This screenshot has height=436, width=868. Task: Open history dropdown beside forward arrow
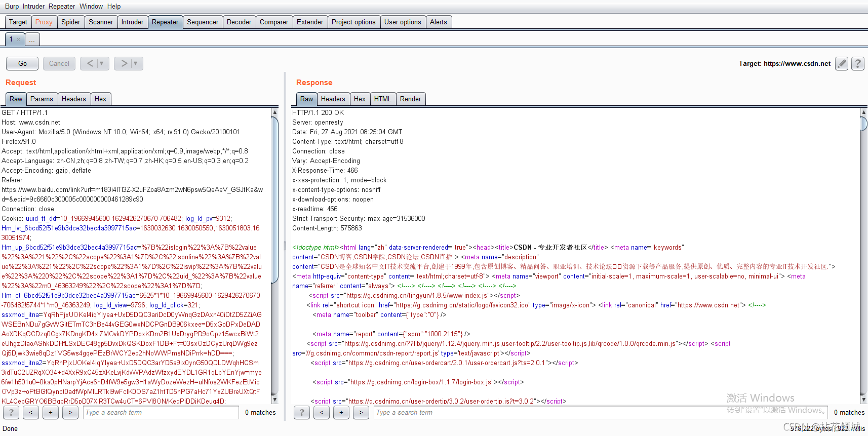135,63
